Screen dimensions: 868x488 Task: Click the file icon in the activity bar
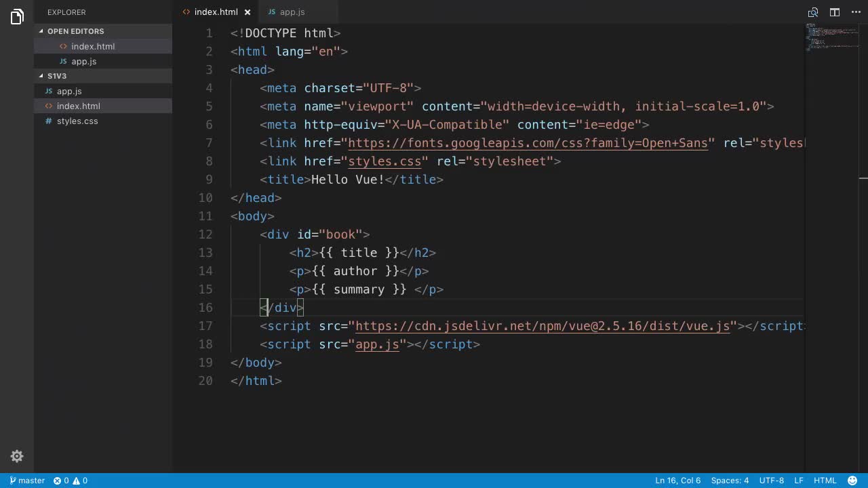pos(17,17)
